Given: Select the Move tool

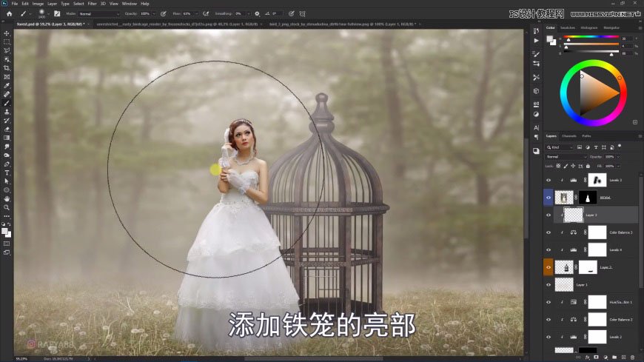Looking at the screenshot, I should click(x=7, y=33).
